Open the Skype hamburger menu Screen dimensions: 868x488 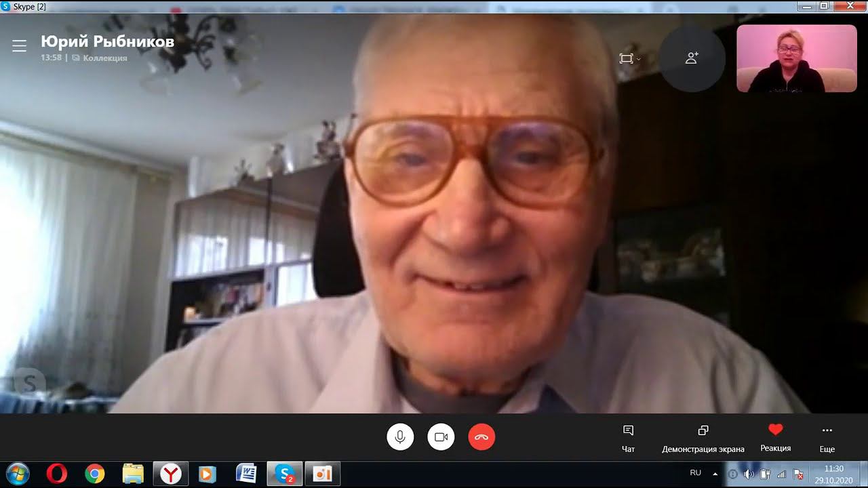19,45
